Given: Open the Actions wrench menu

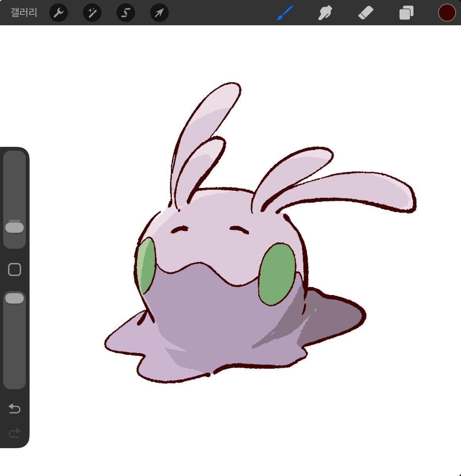Looking at the screenshot, I should point(58,13).
